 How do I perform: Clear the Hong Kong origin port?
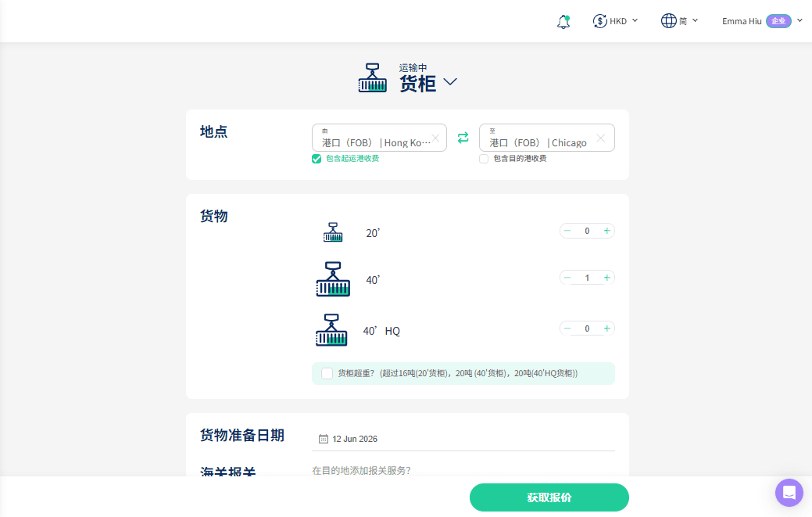tap(435, 138)
